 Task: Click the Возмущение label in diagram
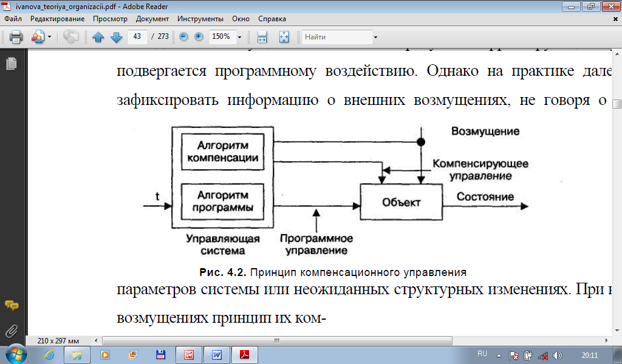coord(485,131)
